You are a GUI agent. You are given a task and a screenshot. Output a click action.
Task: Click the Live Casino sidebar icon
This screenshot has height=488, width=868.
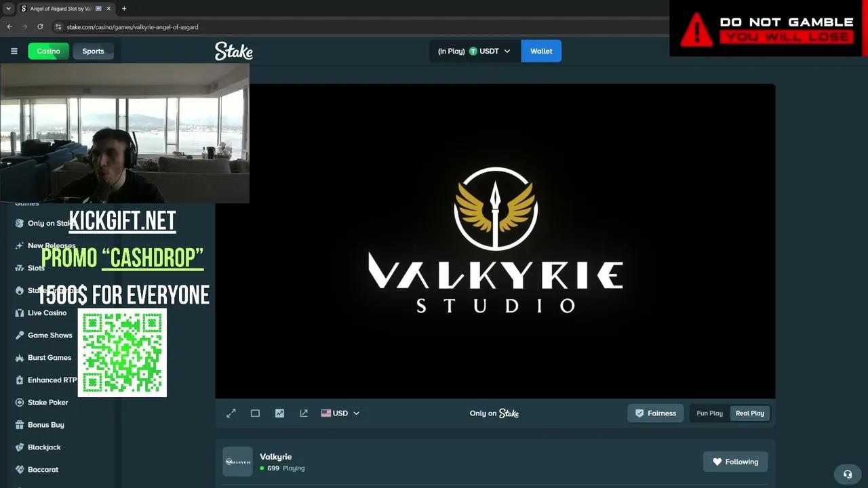pyautogui.click(x=20, y=312)
